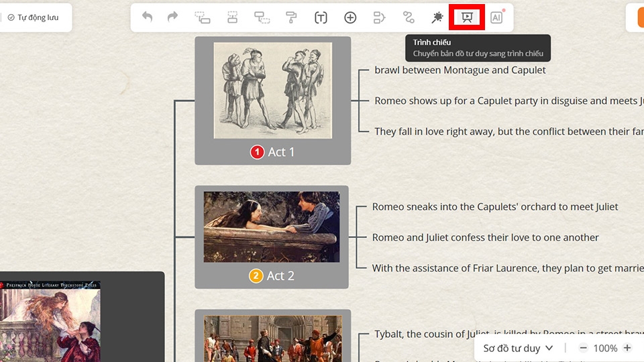The image size is (644, 362).
Task: Add a text box
Action: coord(321,17)
